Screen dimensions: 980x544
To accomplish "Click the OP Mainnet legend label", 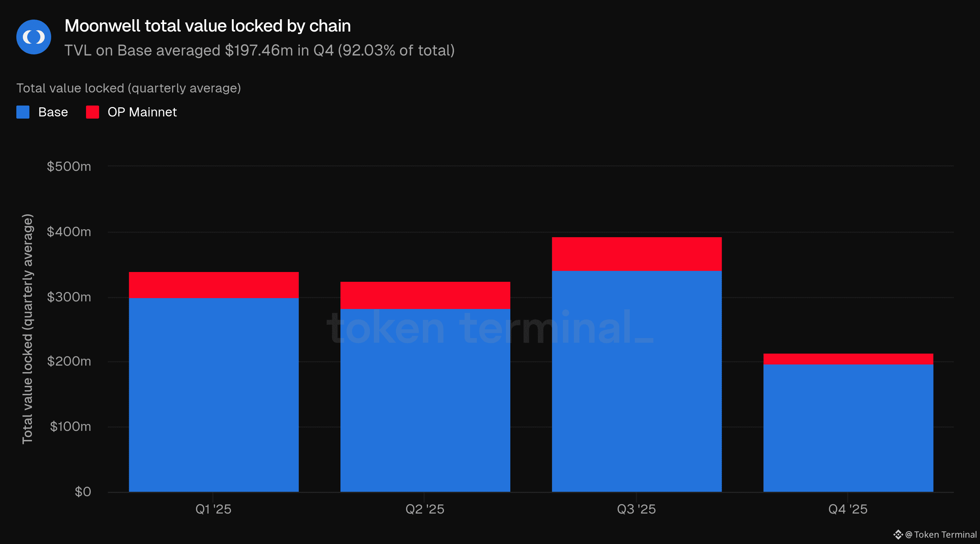I will (142, 112).
